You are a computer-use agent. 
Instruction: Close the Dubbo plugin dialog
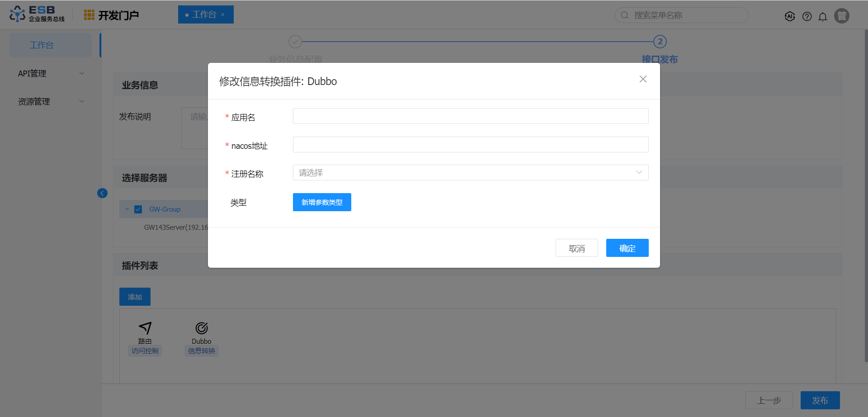coord(643,79)
